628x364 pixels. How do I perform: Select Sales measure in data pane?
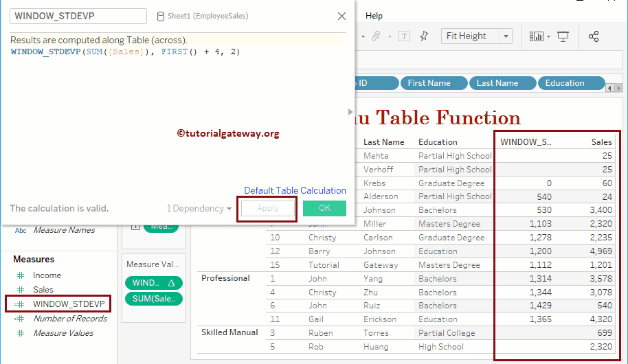[43, 290]
